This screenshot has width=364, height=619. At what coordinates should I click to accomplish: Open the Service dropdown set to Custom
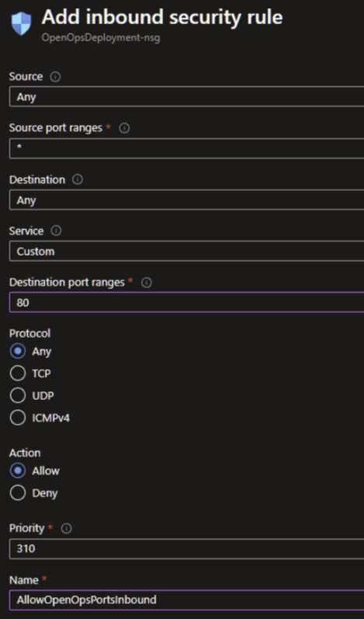tap(186, 251)
